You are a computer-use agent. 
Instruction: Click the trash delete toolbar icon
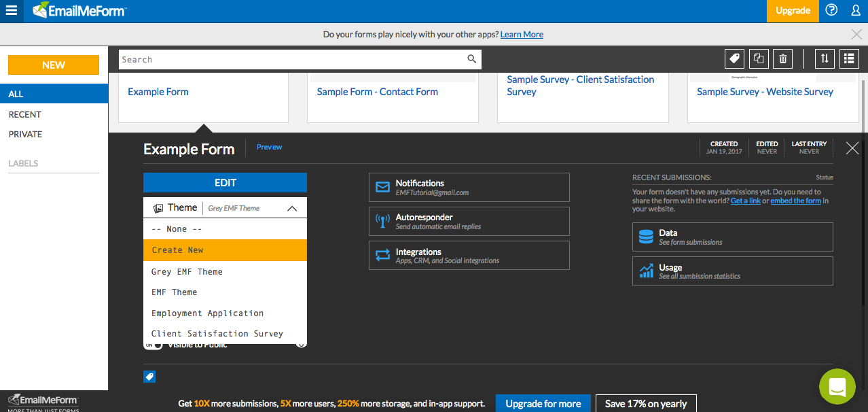(x=783, y=59)
